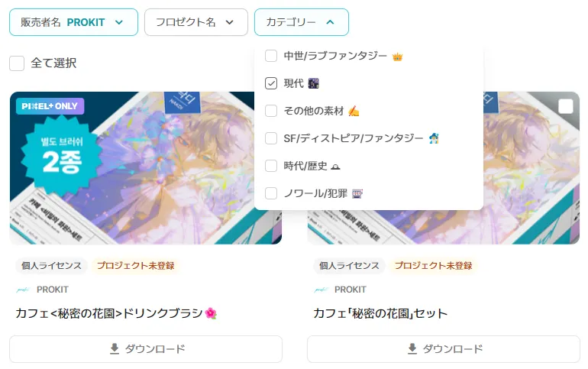Image resolution: width=588 pixels, height=369 pixels.
Task: Check the 時代/歴史 category checkbox
Action: (x=271, y=166)
